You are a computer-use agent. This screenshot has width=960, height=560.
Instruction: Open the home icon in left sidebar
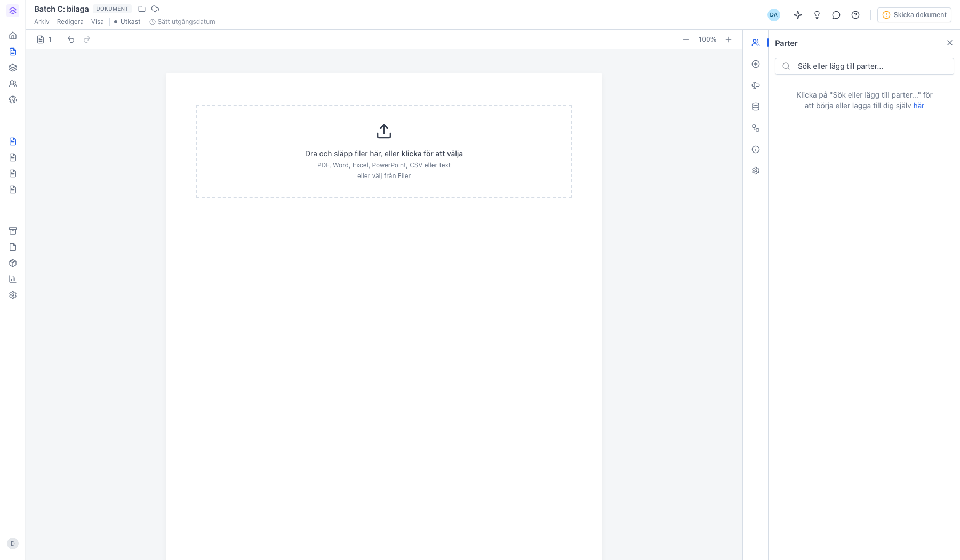click(13, 36)
